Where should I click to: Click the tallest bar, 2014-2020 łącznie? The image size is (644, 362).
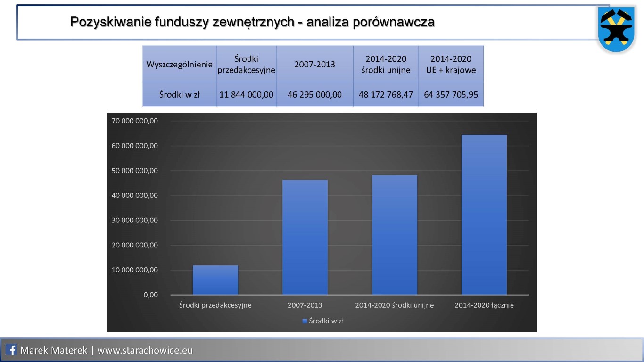click(484, 215)
